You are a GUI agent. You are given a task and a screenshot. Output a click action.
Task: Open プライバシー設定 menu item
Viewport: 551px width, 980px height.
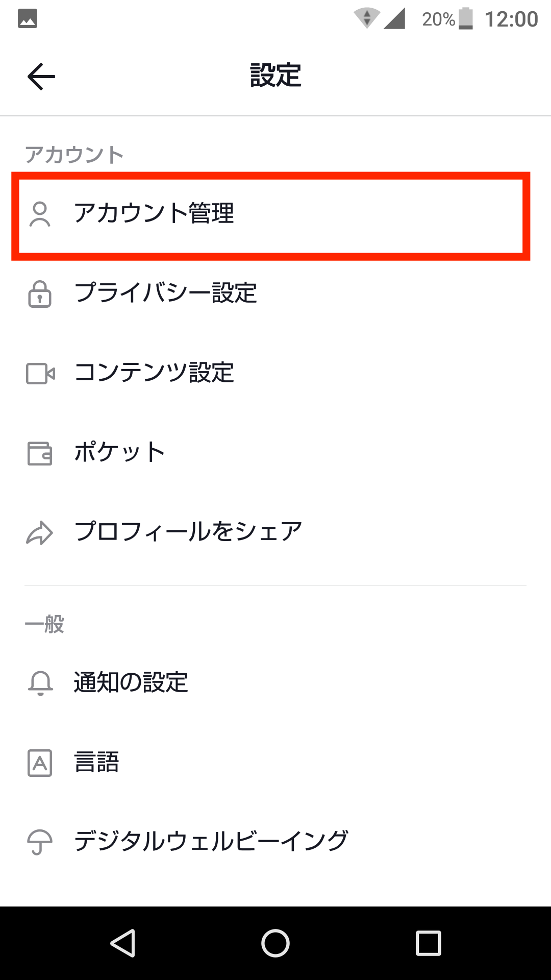pos(165,293)
